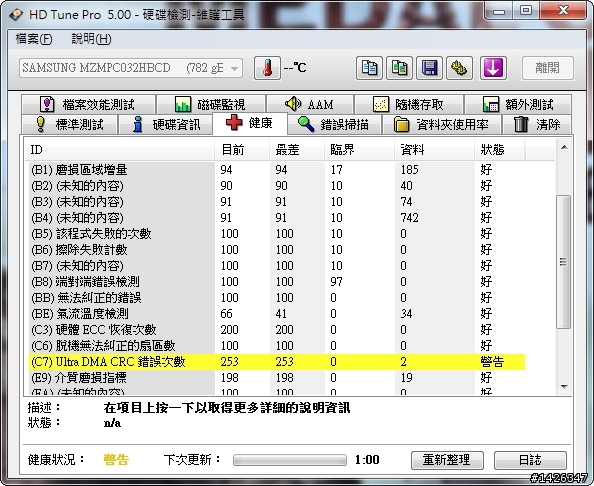Select the (C6) 脫機無法糾正的扇區數 row
This screenshot has width=594, height=486.
277,345
